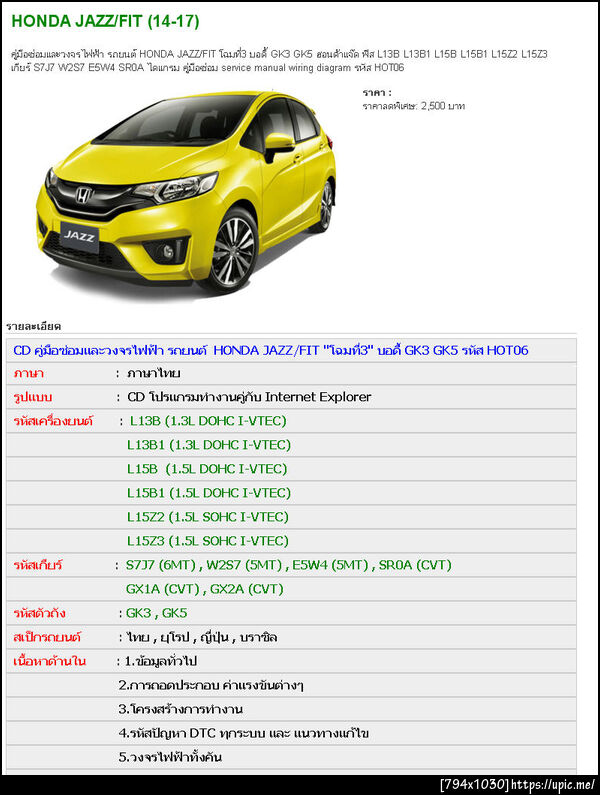Click the SR0A (CVT) gearbox code
Image resolution: width=600 pixels, height=795 pixels.
[415, 565]
